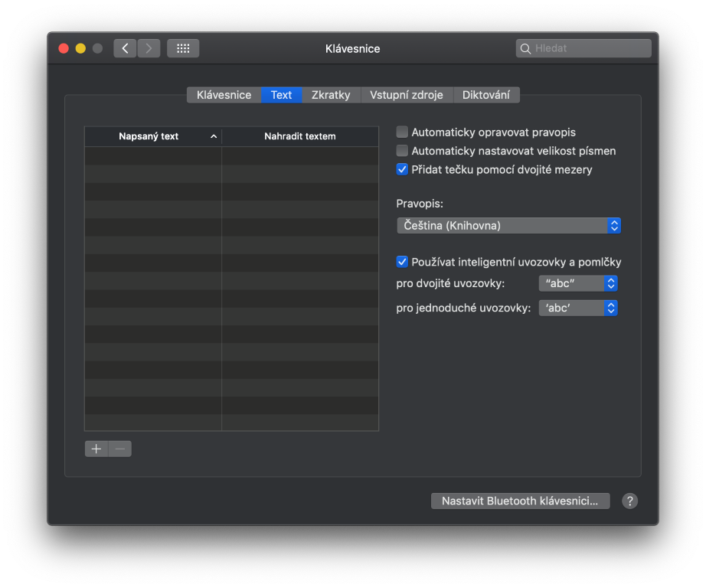Click the Nahradit textem column header
This screenshot has width=706, height=588.
(x=300, y=136)
